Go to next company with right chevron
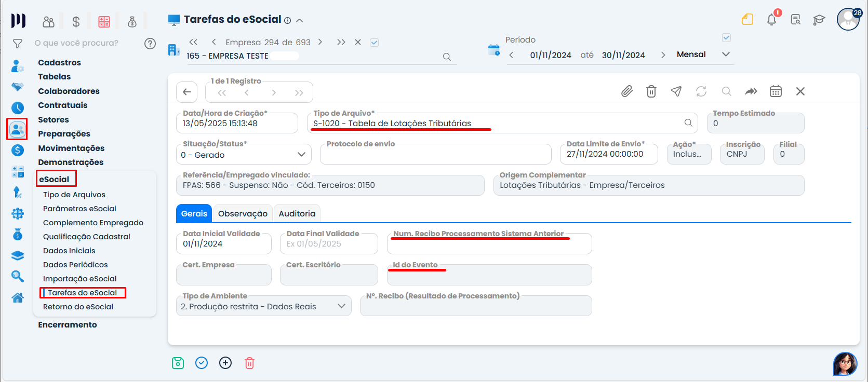The height and width of the screenshot is (382, 868). [x=320, y=42]
